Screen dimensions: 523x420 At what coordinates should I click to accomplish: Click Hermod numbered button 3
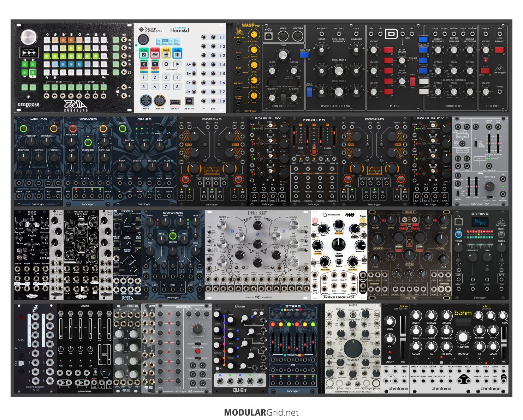166,77
